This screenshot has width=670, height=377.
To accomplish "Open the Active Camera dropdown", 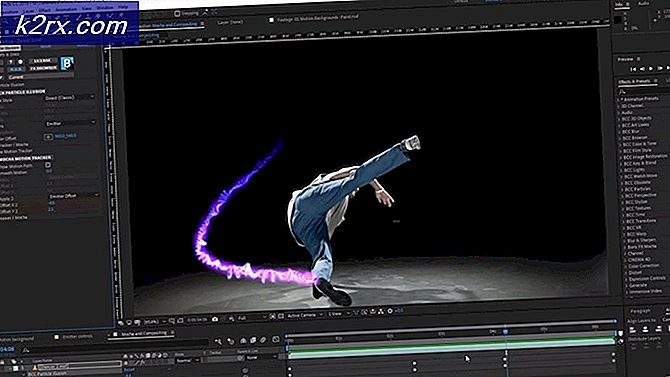I will tap(305, 315).
